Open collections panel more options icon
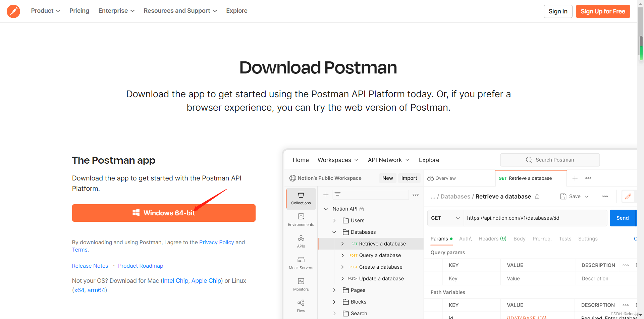This screenshot has height=319, width=644. (416, 195)
